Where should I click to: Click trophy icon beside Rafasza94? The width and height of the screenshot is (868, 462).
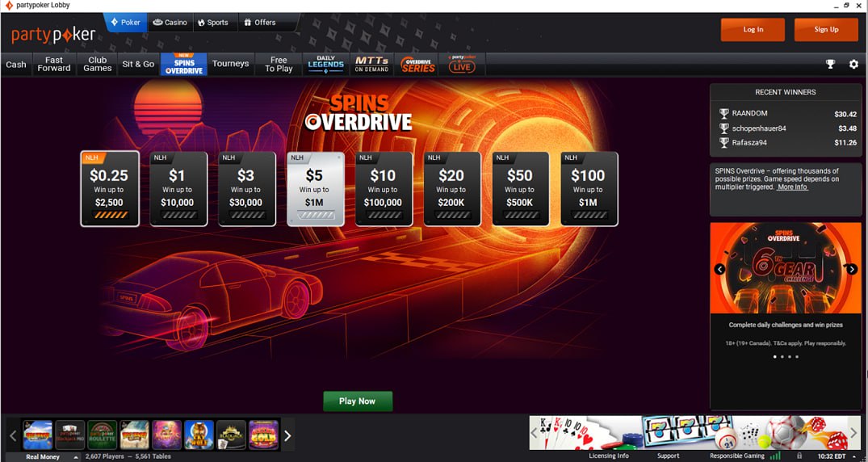coord(723,143)
